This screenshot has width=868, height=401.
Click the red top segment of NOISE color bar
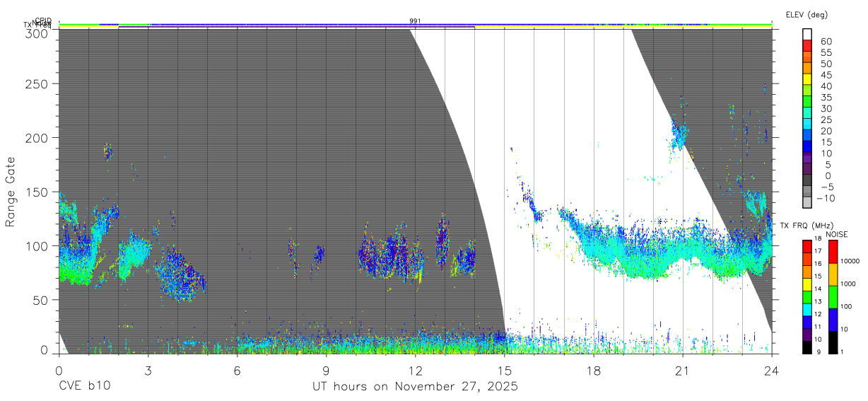(x=833, y=252)
